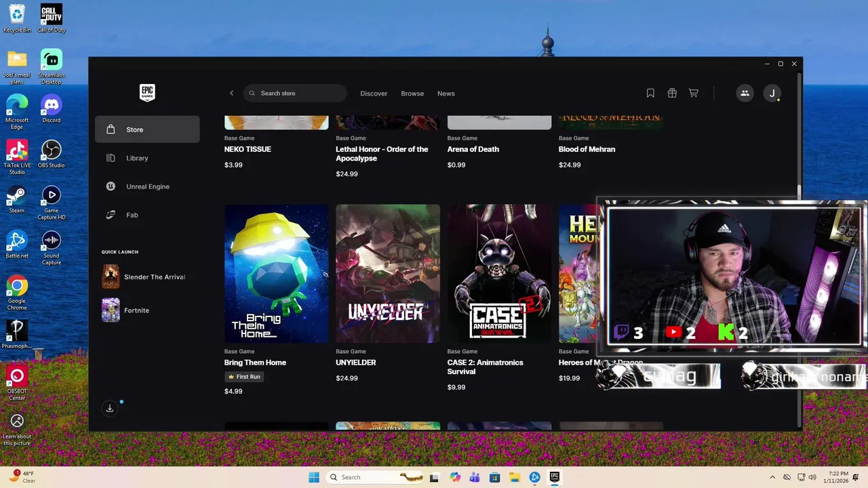
Task: Click the $9.99 price of CASE 2
Action: [456, 387]
